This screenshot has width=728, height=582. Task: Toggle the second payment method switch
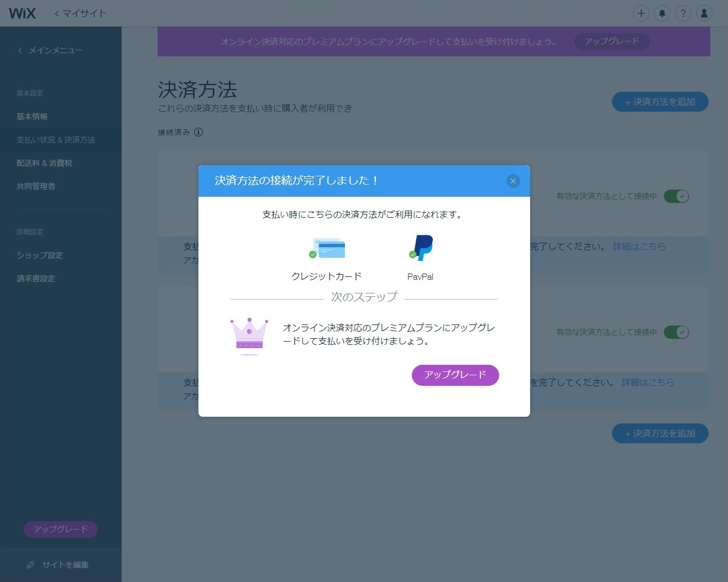pyautogui.click(x=676, y=332)
